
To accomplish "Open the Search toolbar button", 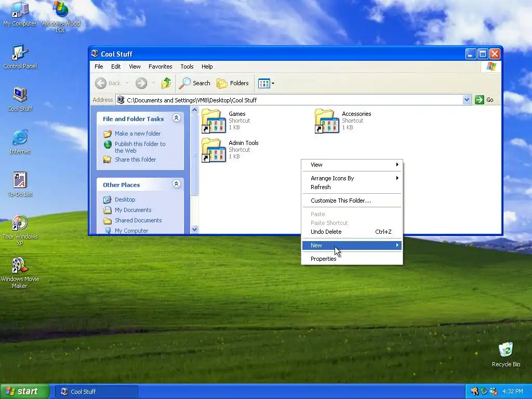I will [195, 83].
